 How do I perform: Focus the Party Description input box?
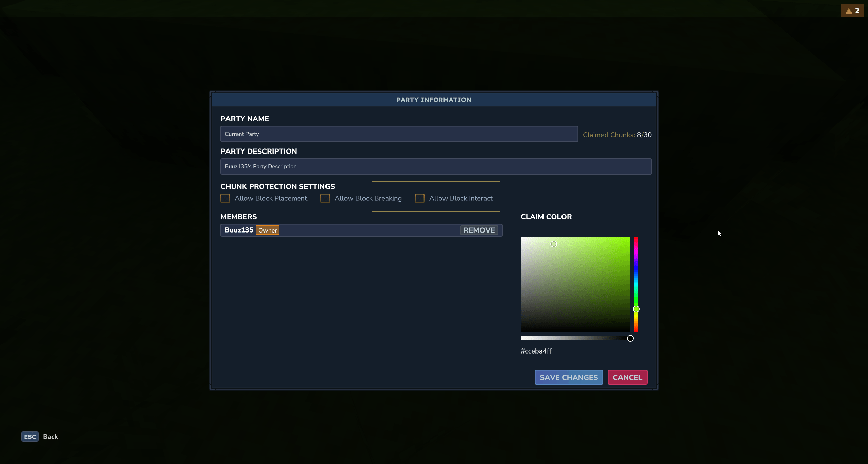(436, 166)
